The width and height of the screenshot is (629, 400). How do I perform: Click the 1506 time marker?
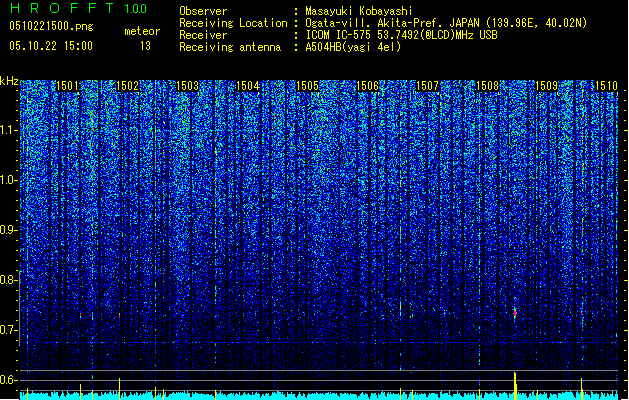point(367,86)
